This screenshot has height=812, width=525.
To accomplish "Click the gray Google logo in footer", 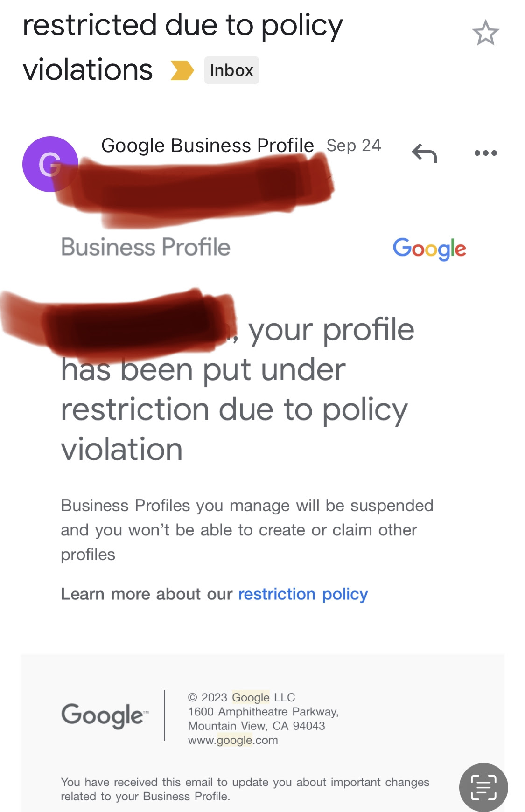I will (105, 715).
